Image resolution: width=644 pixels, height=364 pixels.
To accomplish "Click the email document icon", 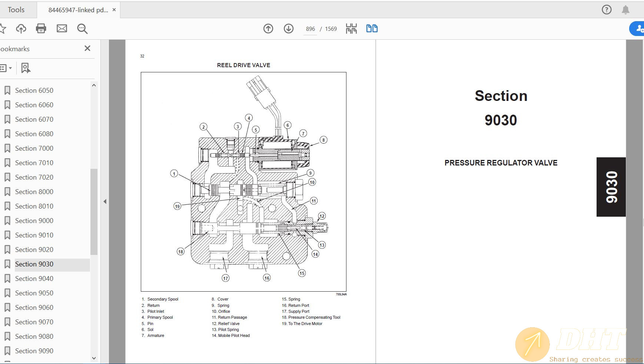I will [x=62, y=28].
